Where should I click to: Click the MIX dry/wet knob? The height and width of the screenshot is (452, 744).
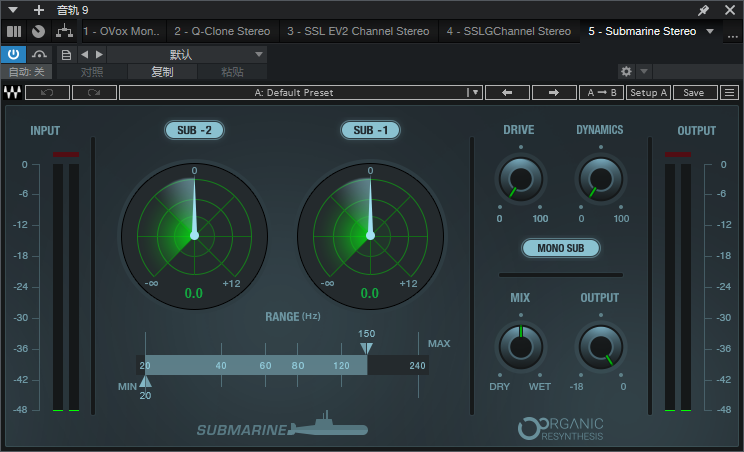(x=521, y=347)
